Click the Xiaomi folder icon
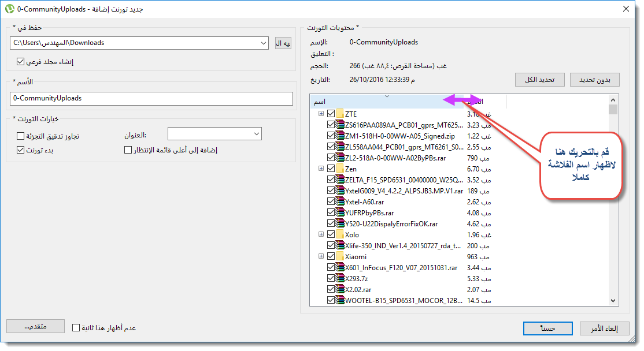This screenshot has height=351, width=644. (340, 256)
